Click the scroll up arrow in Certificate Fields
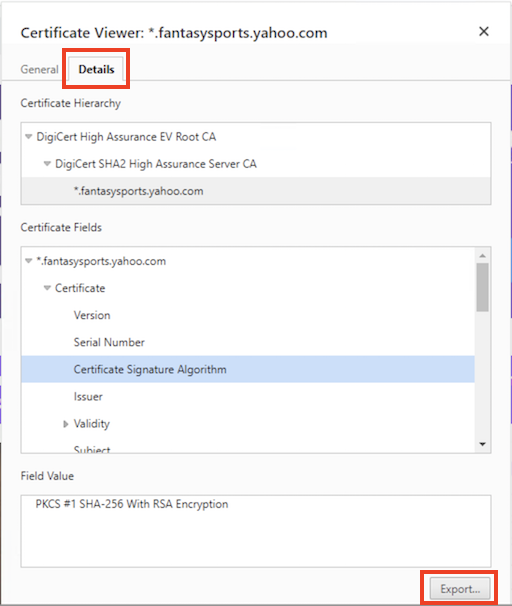 point(482,255)
